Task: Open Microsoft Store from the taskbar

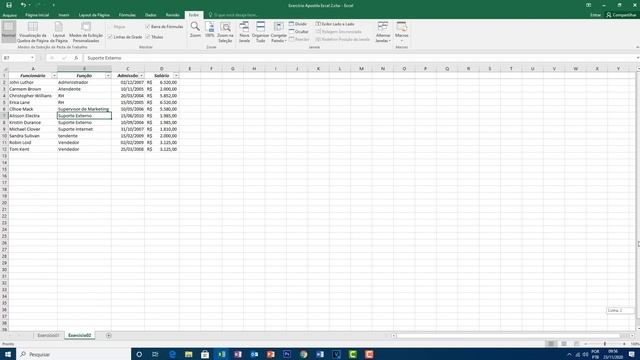Action: pyautogui.click(x=205, y=354)
